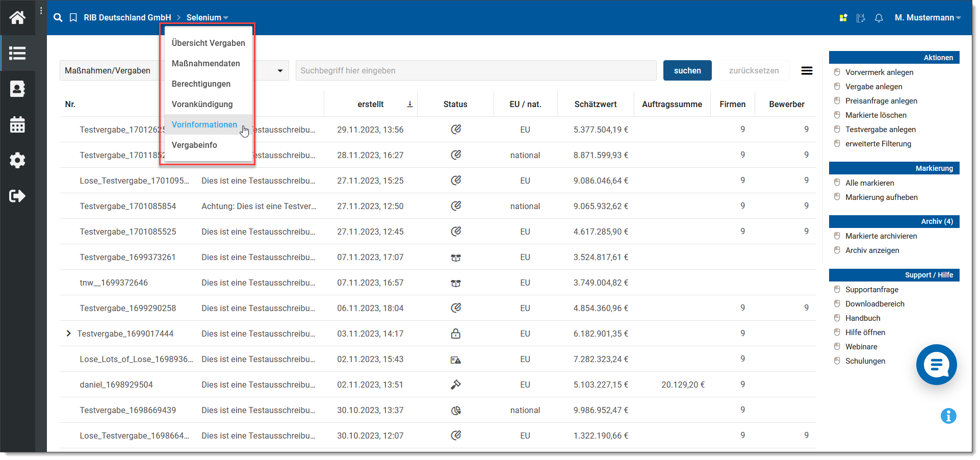The width and height of the screenshot is (980, 460).
Task: Click lock status icon of Testvergabe_1699017444
Action: click(456, 334)
